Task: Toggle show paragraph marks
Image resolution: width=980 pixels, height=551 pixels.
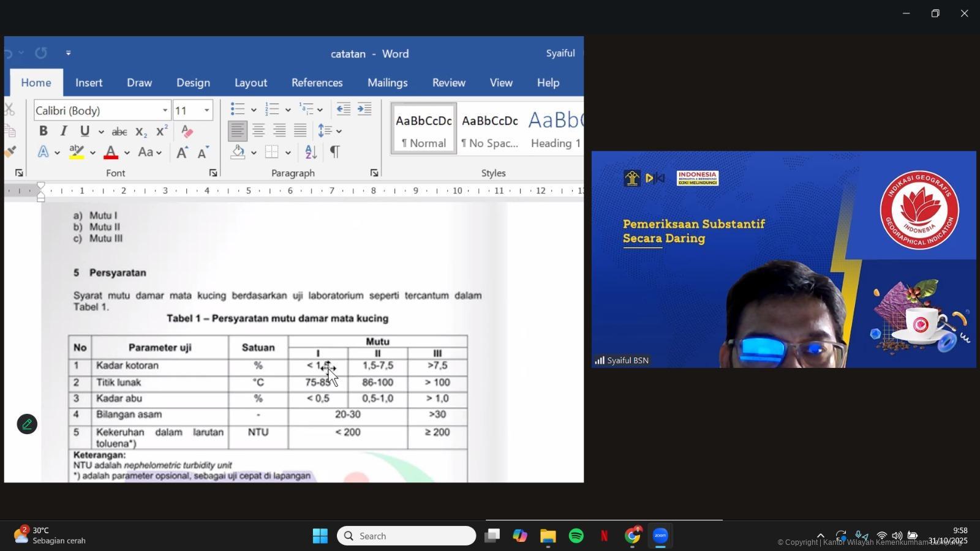Action: (x=334, y=152)
